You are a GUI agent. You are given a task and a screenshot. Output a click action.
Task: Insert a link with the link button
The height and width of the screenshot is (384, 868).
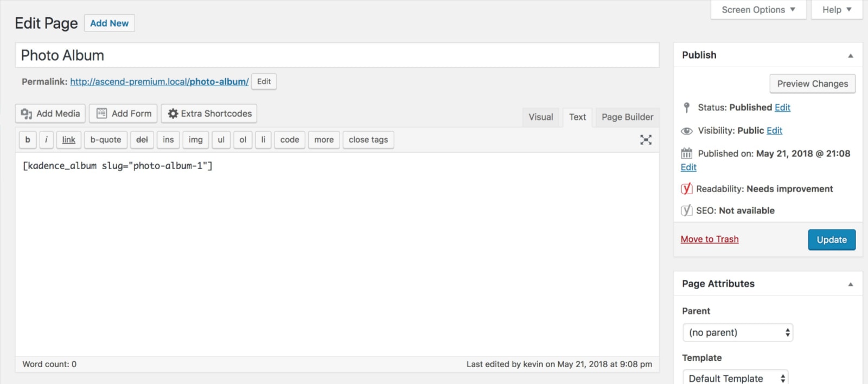pos(68,140)
